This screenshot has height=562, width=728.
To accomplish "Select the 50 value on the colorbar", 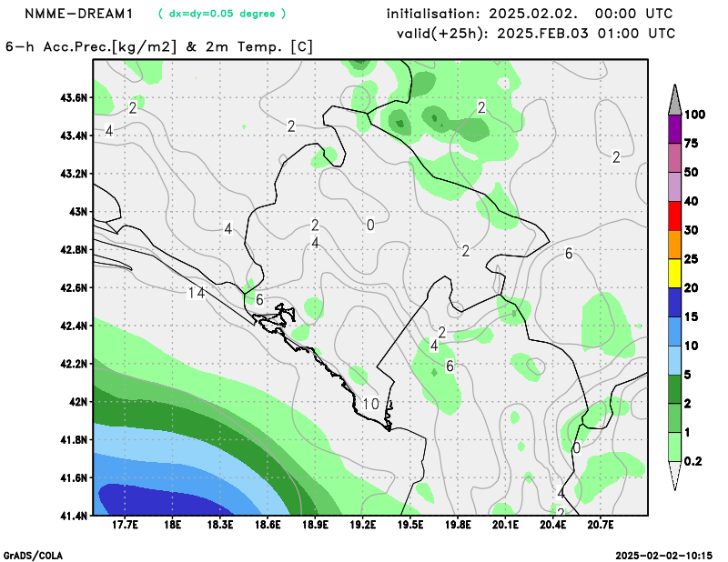I will tap(692, 172).
